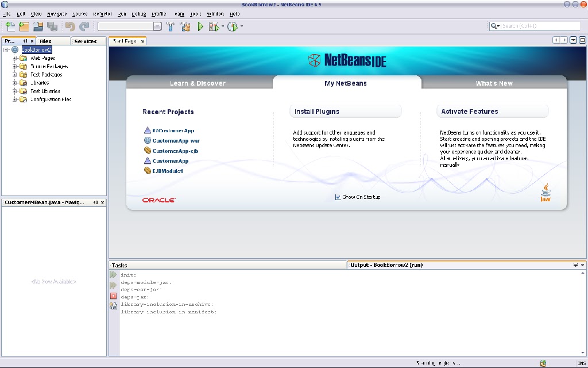Open the Profile Main Project dropdown arrow

[242, 26]
